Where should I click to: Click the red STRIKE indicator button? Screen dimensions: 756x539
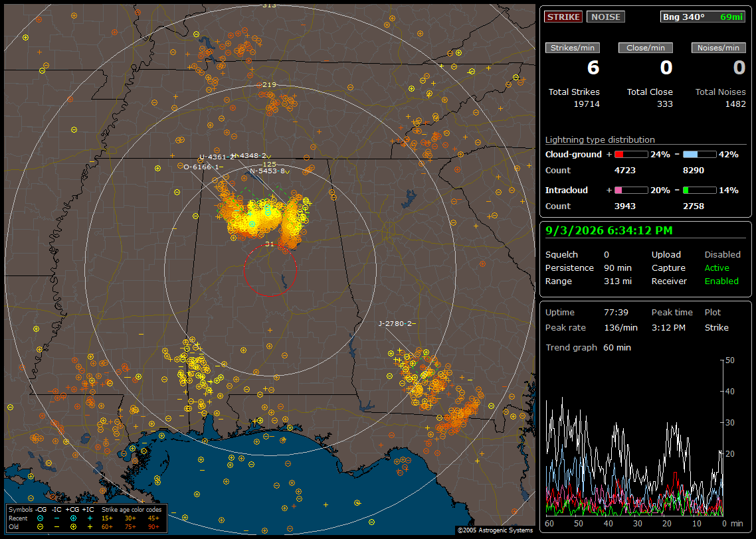[x=563, y=17]
